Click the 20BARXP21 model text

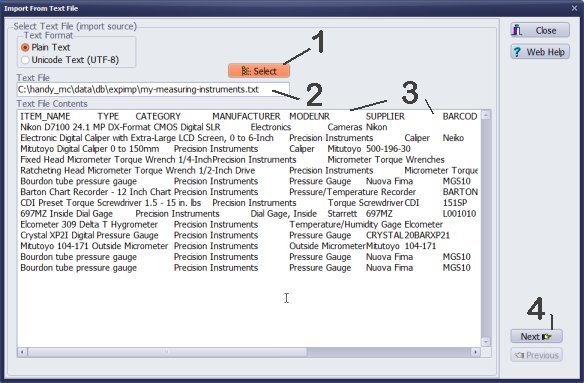point(427,235)
